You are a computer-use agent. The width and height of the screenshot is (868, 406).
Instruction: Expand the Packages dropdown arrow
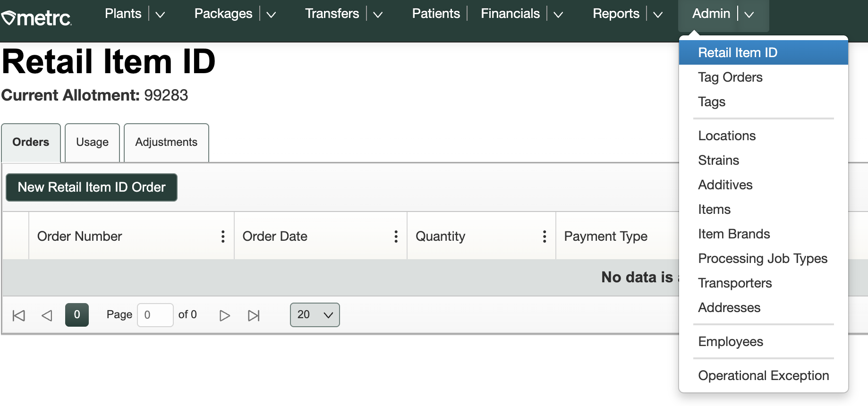coord(271,15)
